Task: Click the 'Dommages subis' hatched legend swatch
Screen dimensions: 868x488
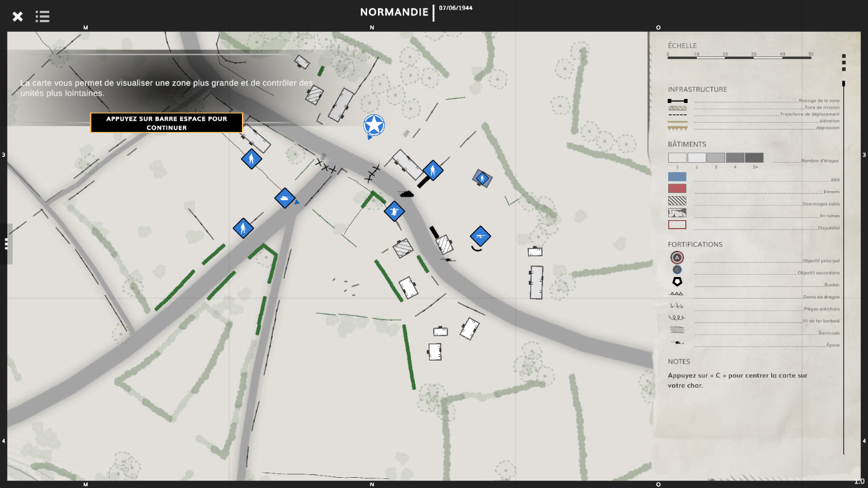Action: click(677, 201)
